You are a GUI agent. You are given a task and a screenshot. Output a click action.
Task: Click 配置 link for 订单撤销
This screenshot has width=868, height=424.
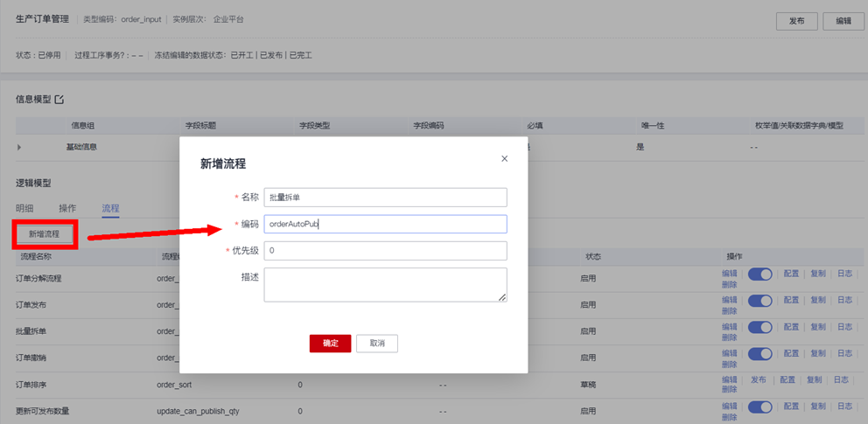pyautogui.click(x=792, y=352)
